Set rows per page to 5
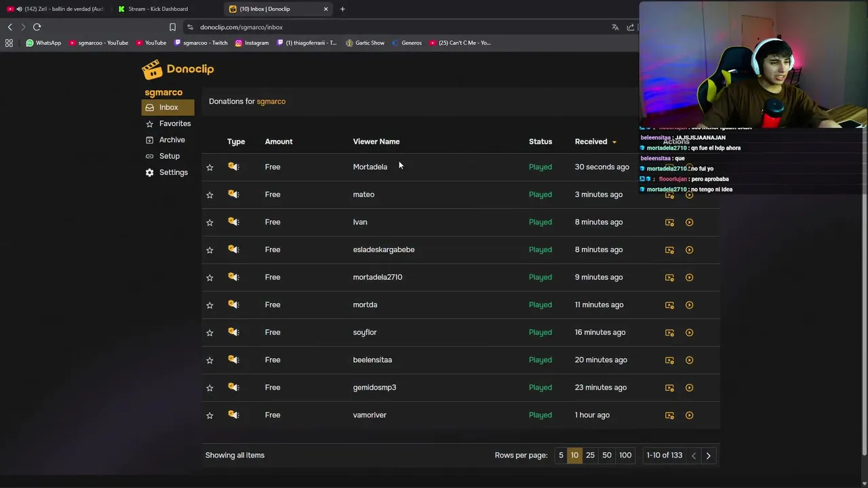 [x=561, y=455]
